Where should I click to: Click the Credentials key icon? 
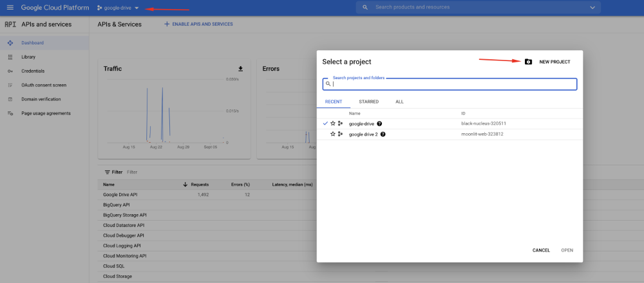pyautogui.click(x=10, y=71)
